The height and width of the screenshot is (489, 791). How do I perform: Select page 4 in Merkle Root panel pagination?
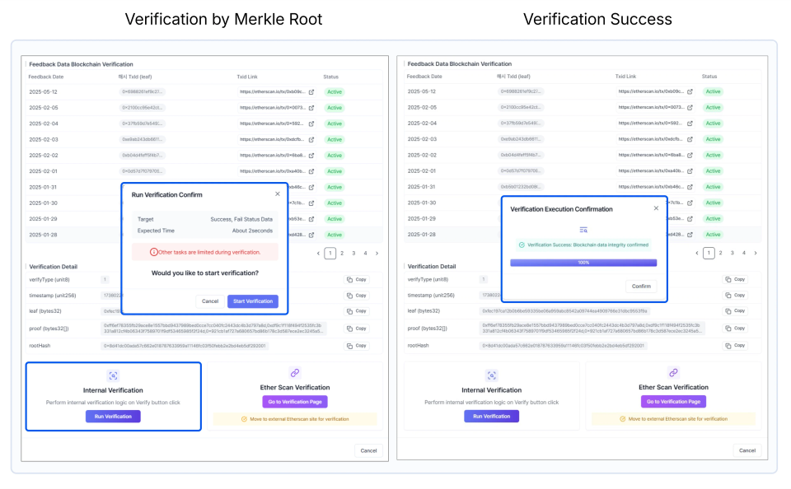pyautogui.click(x=365, y=253)
